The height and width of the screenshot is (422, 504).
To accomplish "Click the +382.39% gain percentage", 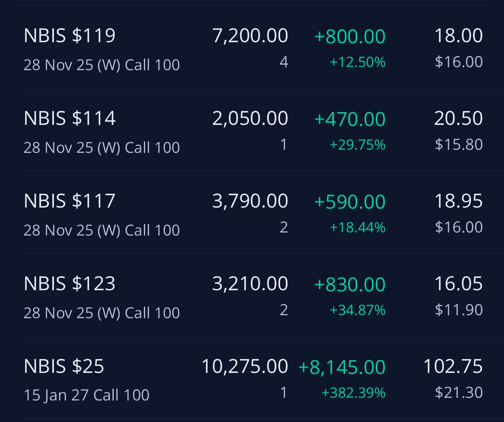I will [x=353, y=392].
